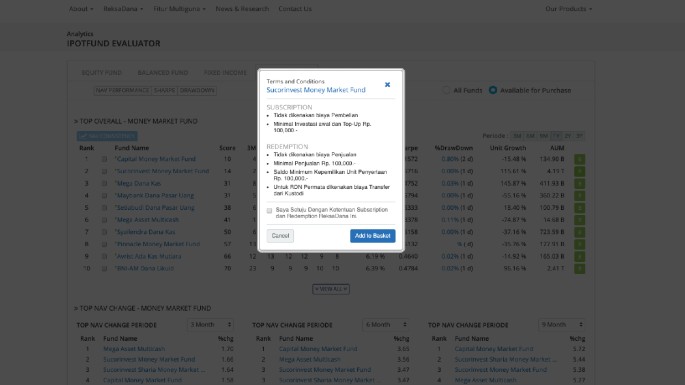Screen dimensions: 685x385
Task: Close the Terms and Conditions dialog
Action: [387, 85]
